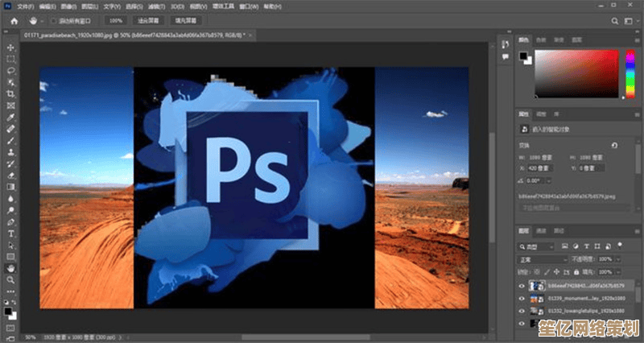Screen dimensions: 644x343
Task: Select the Rectangle shape tool
Action: pos(10,257)
